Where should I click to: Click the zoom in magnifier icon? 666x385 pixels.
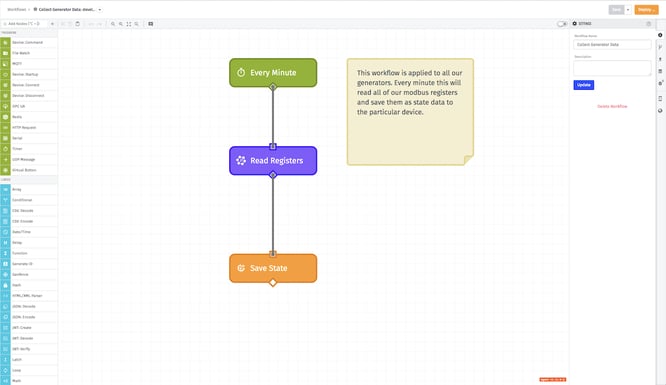113,24
